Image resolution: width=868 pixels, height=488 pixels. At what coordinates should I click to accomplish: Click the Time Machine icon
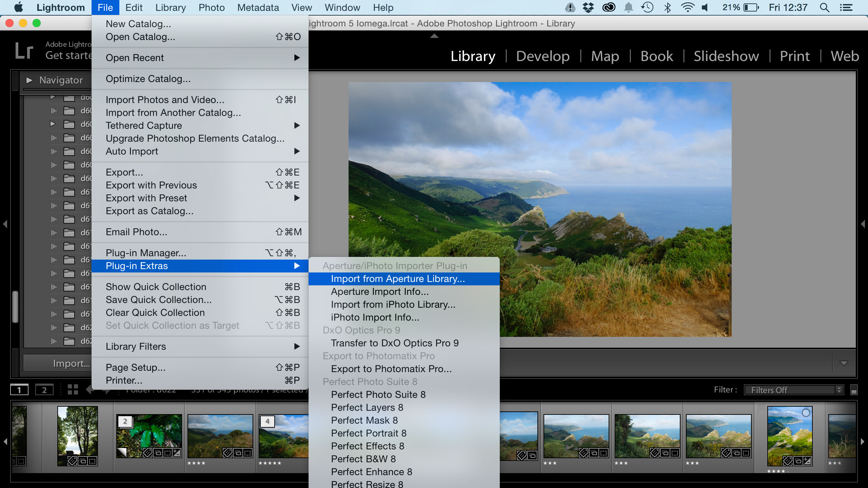point(647,7)
